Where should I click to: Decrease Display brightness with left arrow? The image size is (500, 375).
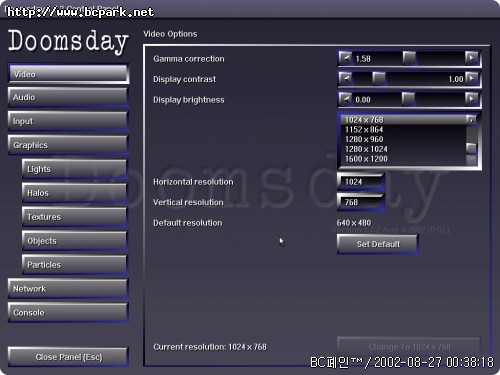coord(346,99)
